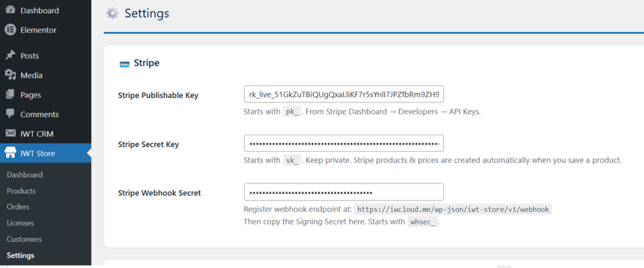Click the IWT Store shop icon
Screen dimensions: 644x268
(10, 154)
